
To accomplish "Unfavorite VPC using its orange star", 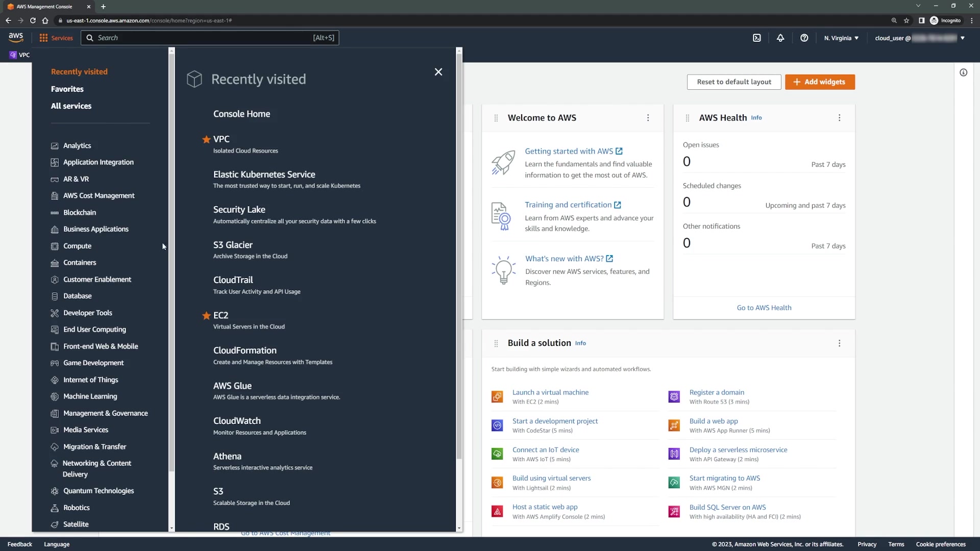I will point(206,139).
